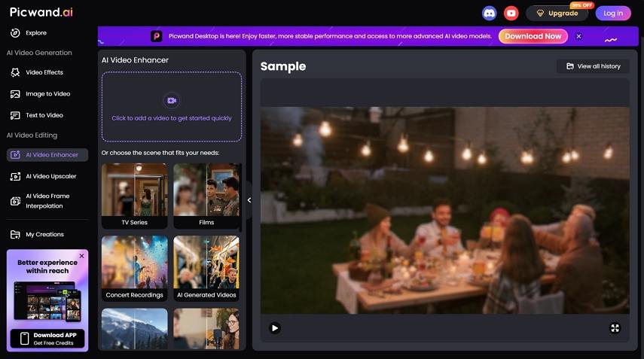
Task: Click the AI Video Enhancer icon
Action: point(15,155)
